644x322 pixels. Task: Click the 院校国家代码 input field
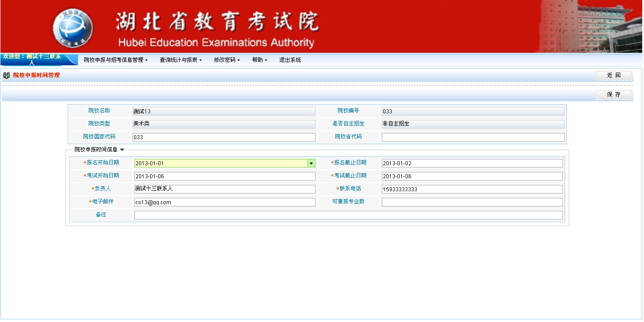coord(224,137)
